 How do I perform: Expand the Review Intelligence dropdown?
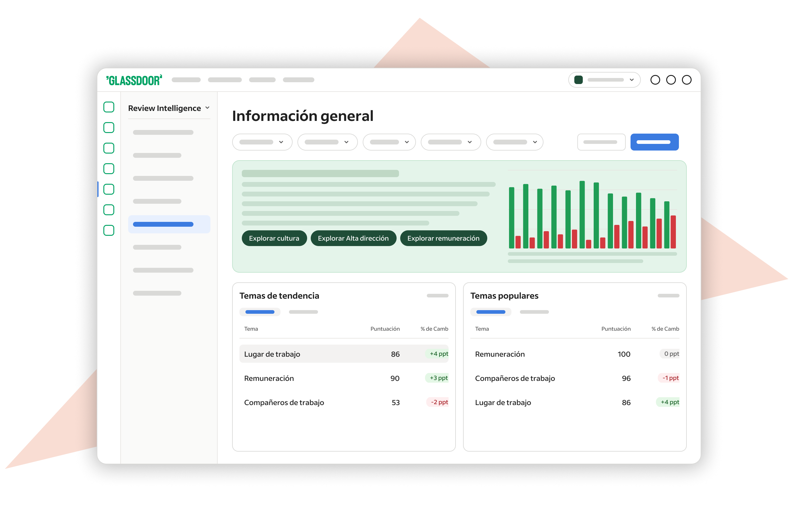coord(169,108)
